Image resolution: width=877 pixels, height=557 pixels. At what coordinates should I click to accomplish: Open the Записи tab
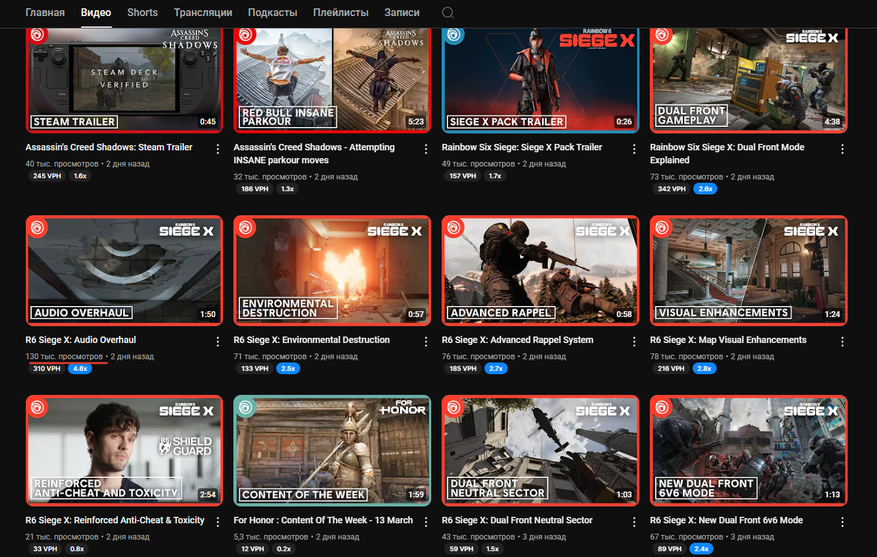(x=402, y=12)
